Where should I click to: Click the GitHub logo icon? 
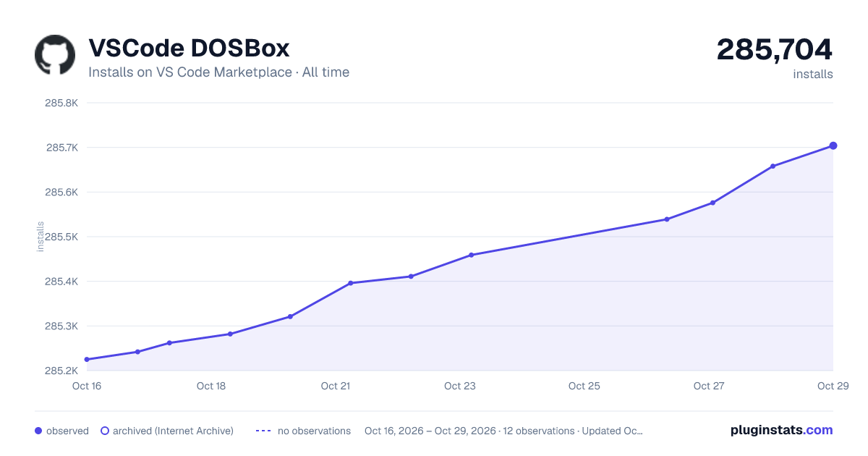[55, 55]
